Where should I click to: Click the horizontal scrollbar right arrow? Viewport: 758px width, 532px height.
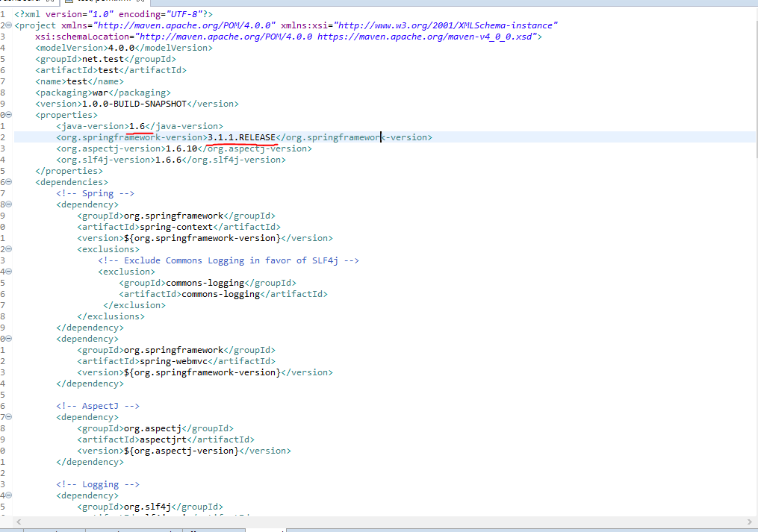[x=749, y=522]
